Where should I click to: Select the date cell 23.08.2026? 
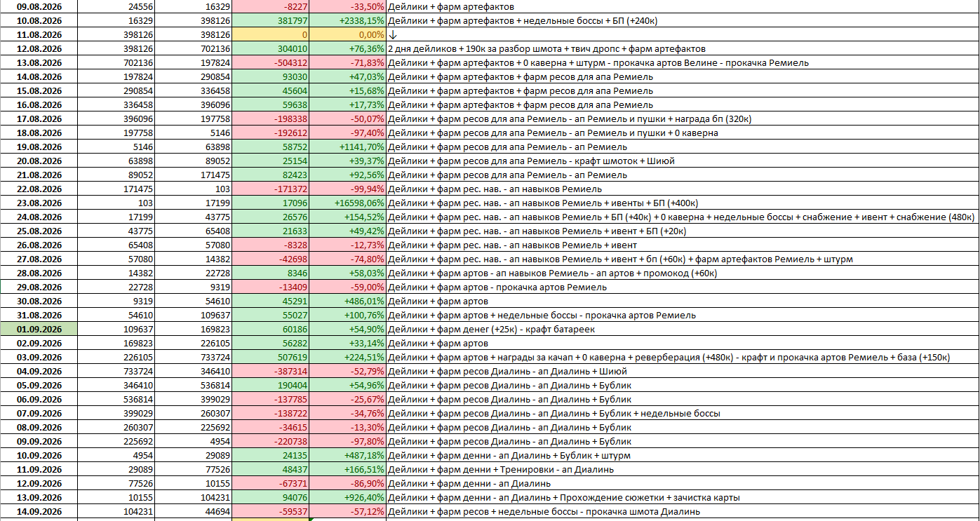point(39,203)
